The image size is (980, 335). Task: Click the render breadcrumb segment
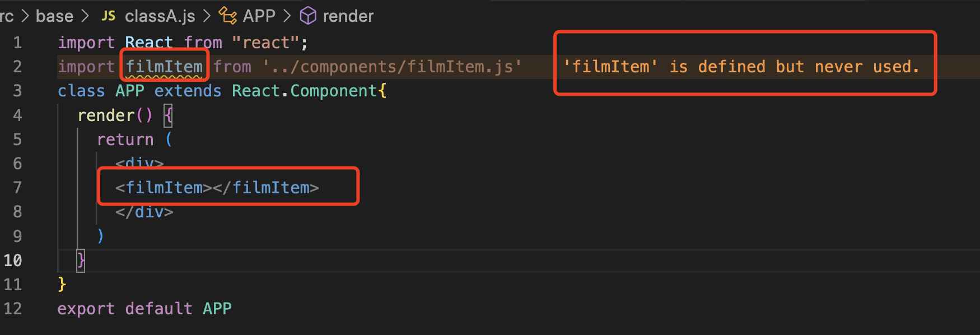tap(348, 16)
